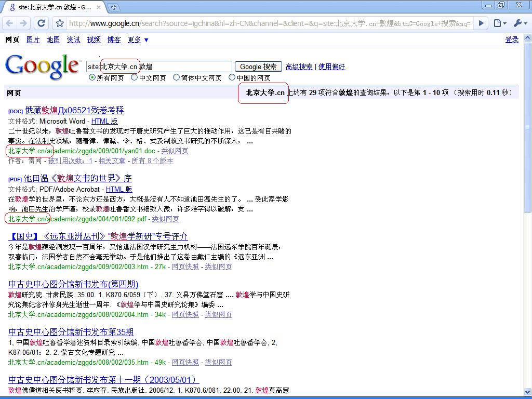Click the vertical scrollbar thumb

pyautogui.click(x=528, y=127)
